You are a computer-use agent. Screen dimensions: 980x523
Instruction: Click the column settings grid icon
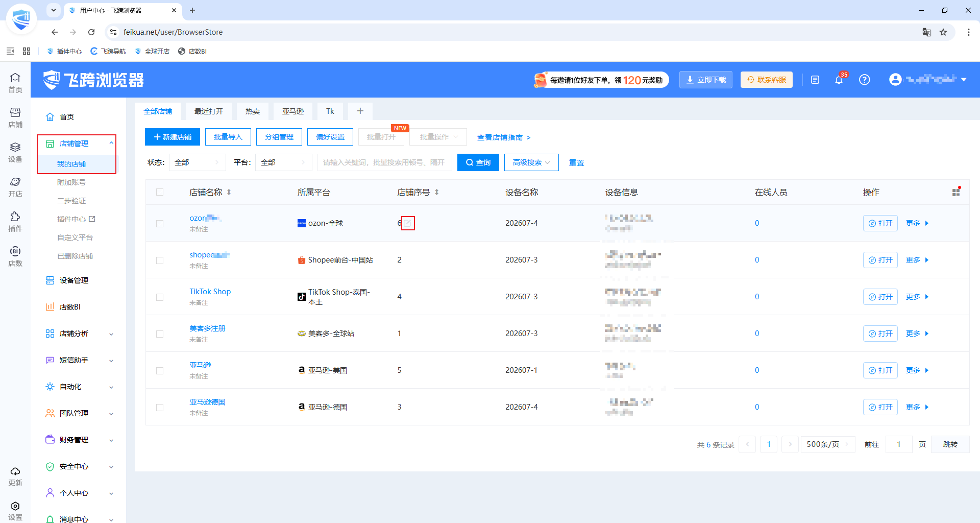click(x=956, y=192)
